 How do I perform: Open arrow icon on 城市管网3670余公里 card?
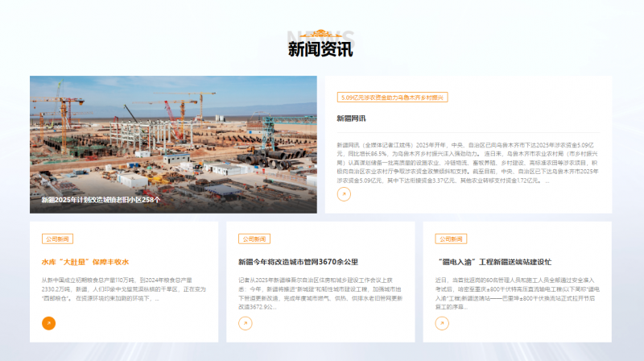click(x=245, y=323)
